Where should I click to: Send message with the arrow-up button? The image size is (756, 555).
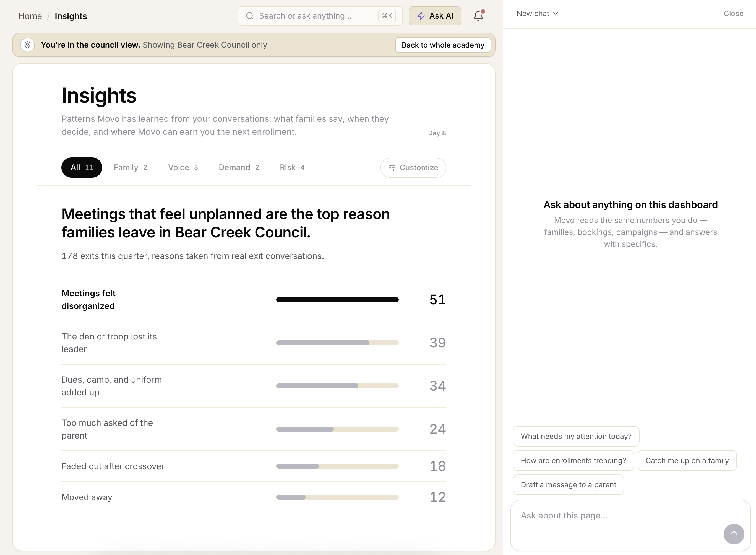(x=734, y=534)
